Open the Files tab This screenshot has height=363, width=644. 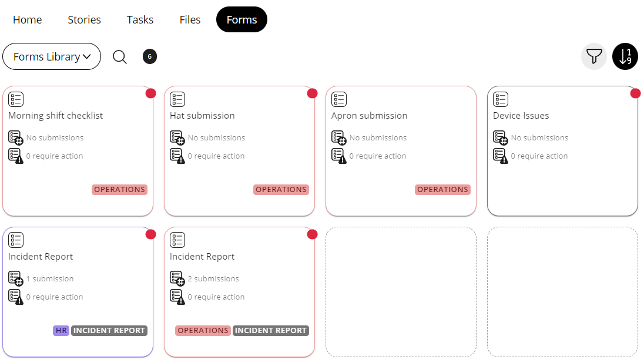coord(190,20)
